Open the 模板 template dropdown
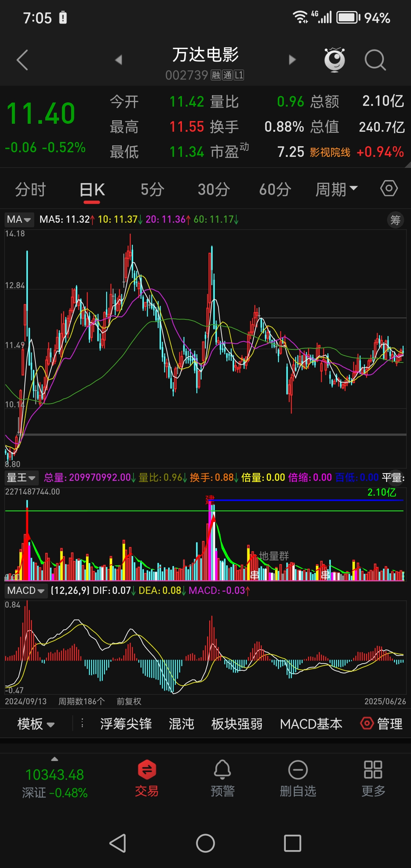Image resolution: width=411 pixels, height=868 pixels. 36,724
